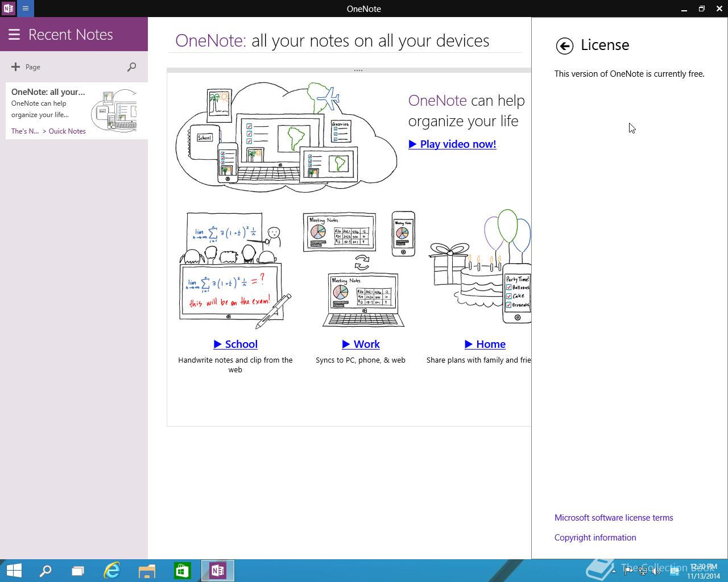Screen dimensions: 728x582
Task: Click the page title 'OneNote: all your notes on all your devices'
Action: (332, 41)
